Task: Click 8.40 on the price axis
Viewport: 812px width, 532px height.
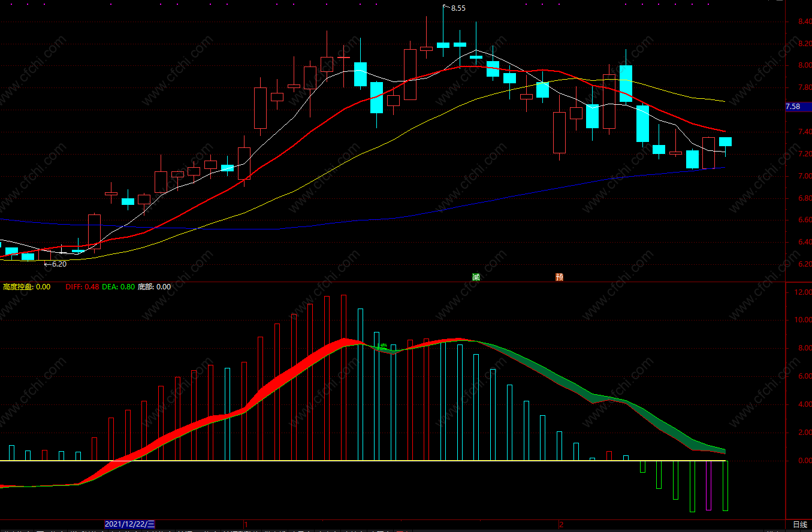Action: point(805,22)
